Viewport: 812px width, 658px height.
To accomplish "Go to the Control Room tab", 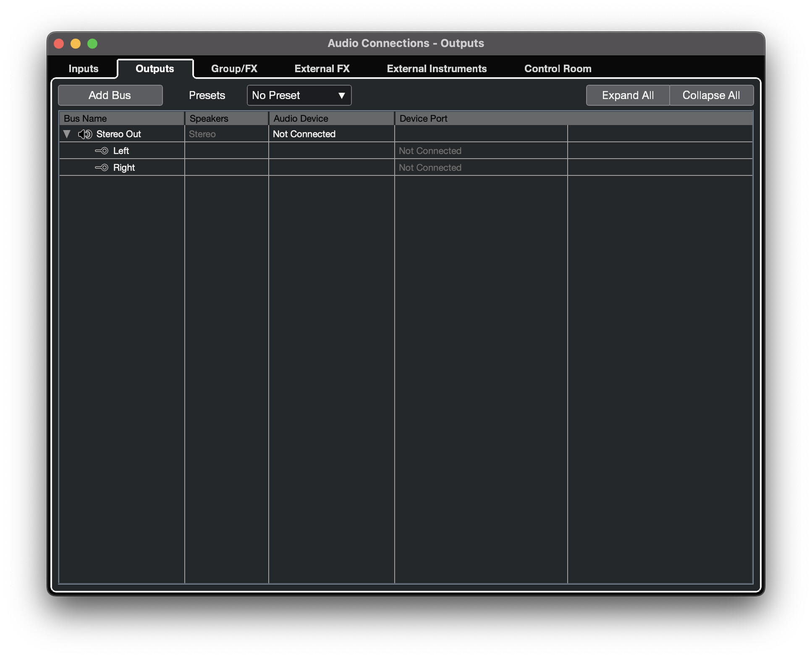I will click(558, 69).
